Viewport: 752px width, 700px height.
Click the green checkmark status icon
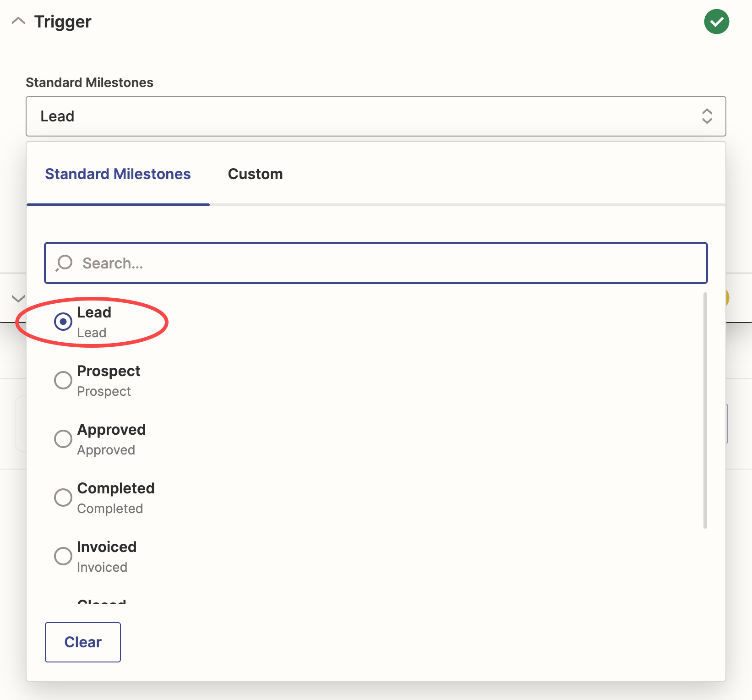[716, 22]
